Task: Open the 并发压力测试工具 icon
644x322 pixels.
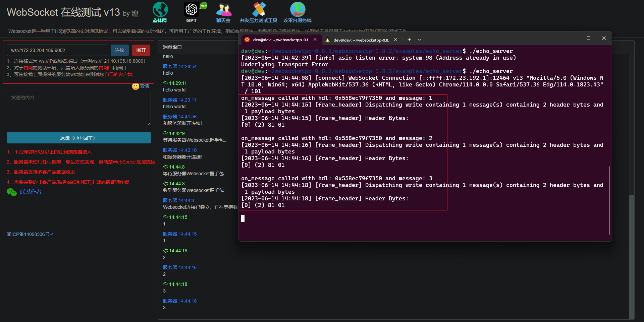Action: point(259,9)
